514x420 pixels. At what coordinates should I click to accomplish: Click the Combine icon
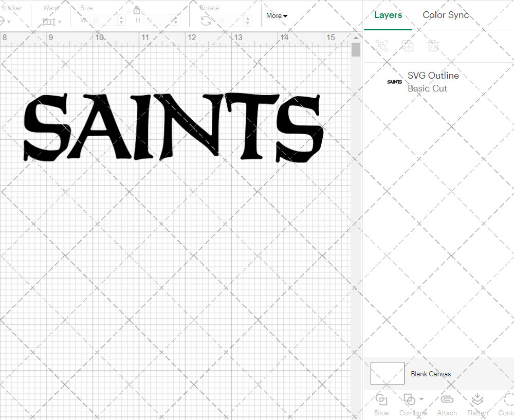tap(410, 399)
